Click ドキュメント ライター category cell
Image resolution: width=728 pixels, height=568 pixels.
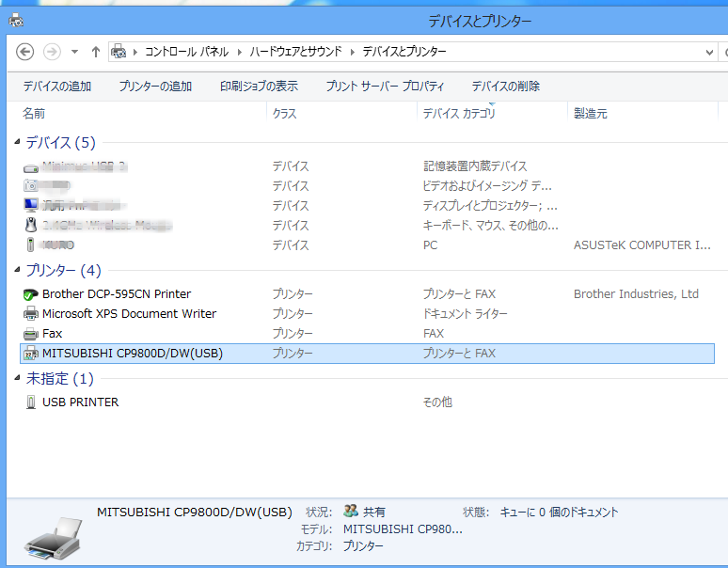pyautogui.click(x=465, y=314)
